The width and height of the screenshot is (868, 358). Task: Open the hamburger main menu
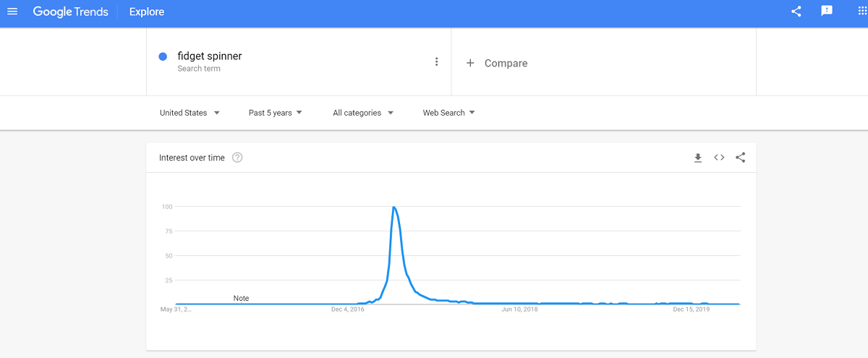tap(12, 12)
